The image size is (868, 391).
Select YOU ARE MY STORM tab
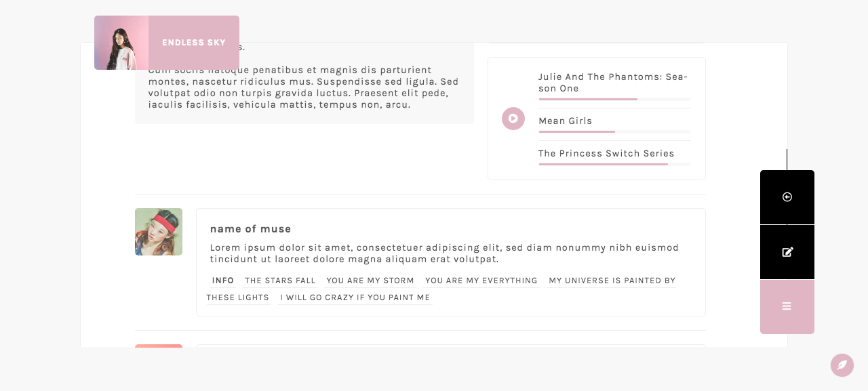tap(370, 281)
